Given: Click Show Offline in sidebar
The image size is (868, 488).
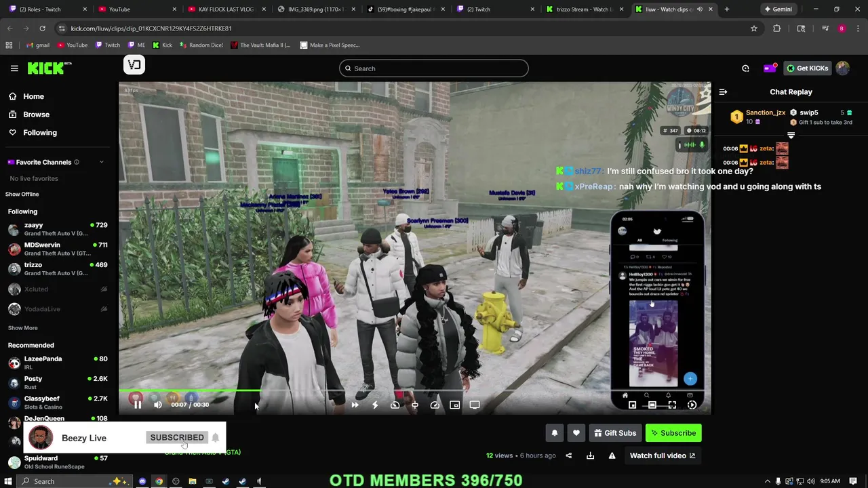Looking at the screenshot, I should point(22,195).
